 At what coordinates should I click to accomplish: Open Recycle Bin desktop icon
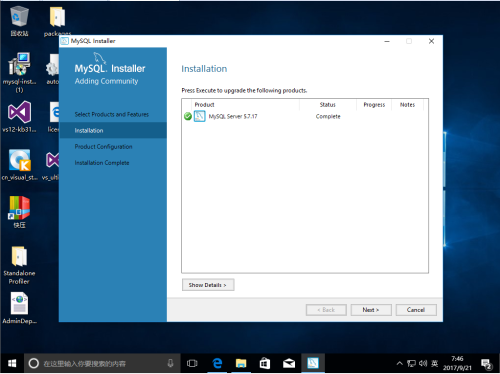19,21
